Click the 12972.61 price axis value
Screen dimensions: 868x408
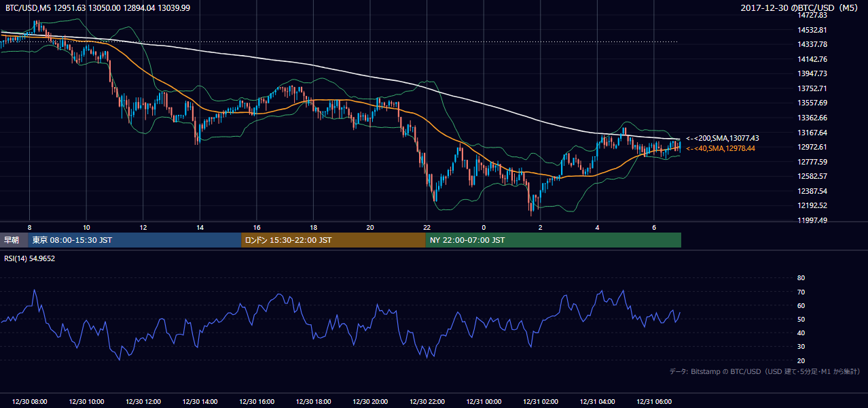tap(812, 147)
